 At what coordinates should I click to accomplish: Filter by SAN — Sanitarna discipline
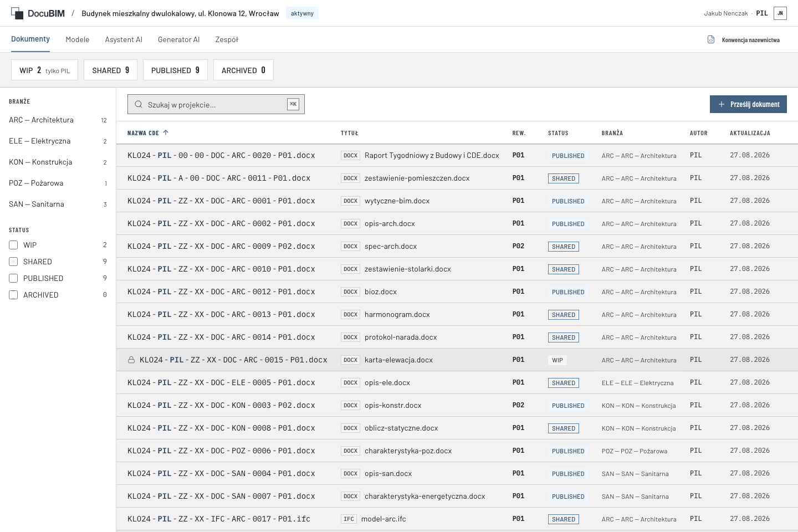(58, 204)
